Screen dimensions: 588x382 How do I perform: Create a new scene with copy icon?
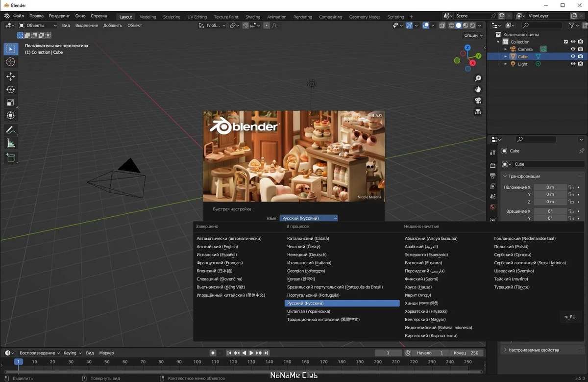pyautogui.click(x=502, y=16)
